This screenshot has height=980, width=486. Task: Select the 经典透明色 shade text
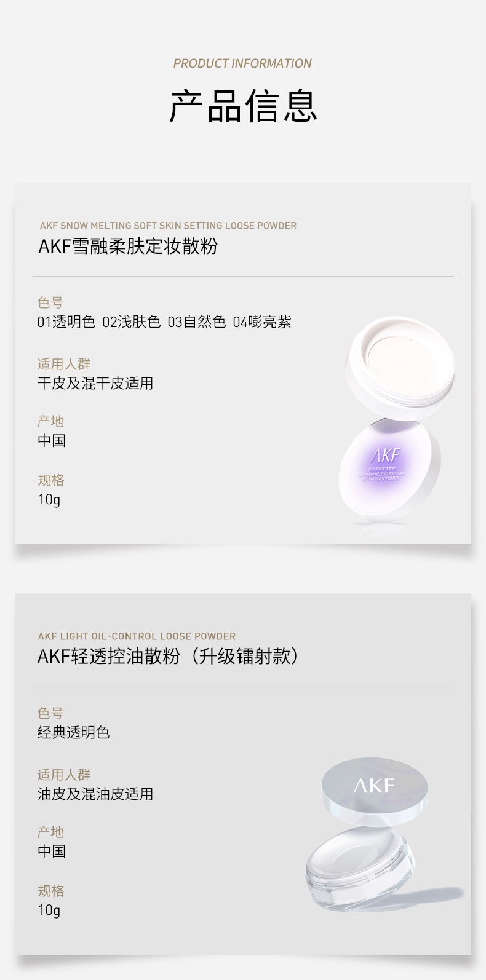click(73, 732)
